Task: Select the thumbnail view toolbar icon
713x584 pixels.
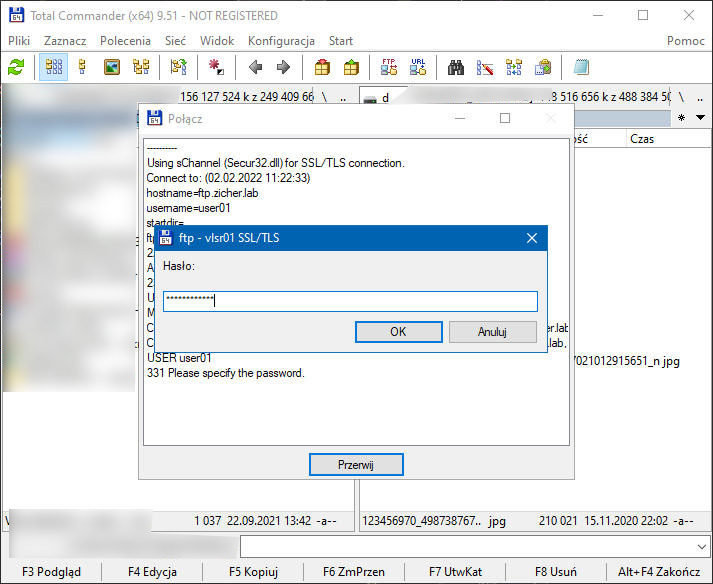Action: tap(112, 67)
